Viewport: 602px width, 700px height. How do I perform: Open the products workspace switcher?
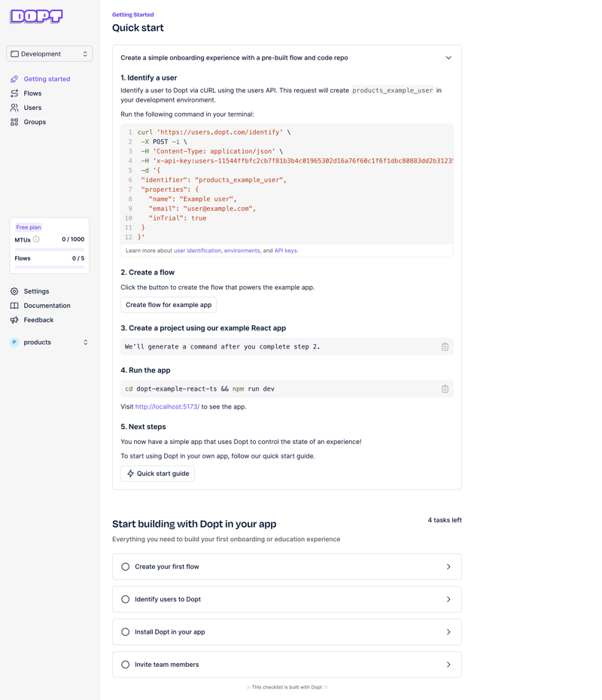click(49, 342)
